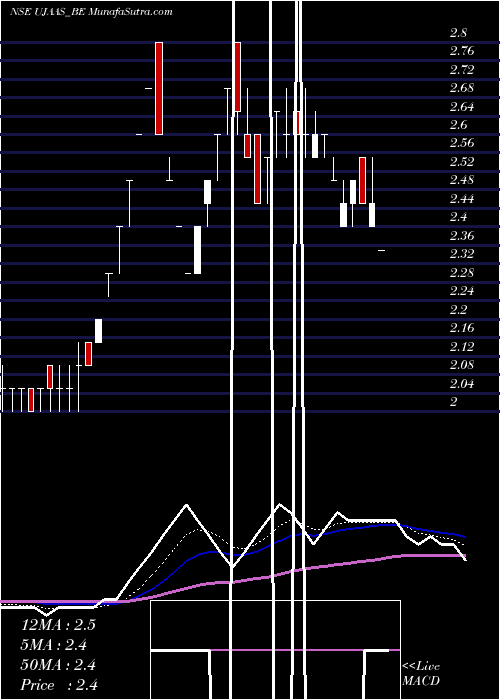This screenshot has width=500, height=700.
Task: Click the last candle dash near 2.32
Action: click(382, 251)
